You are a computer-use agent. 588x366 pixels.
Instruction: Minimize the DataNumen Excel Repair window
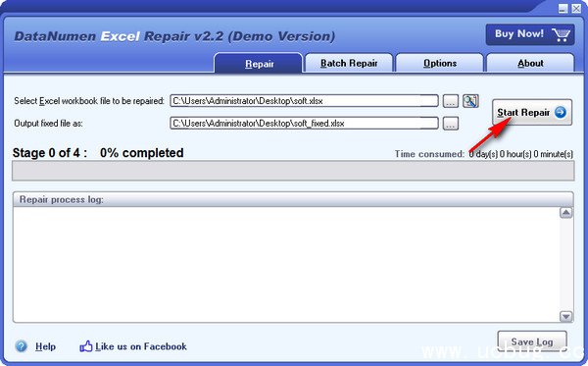coord(563,8)
